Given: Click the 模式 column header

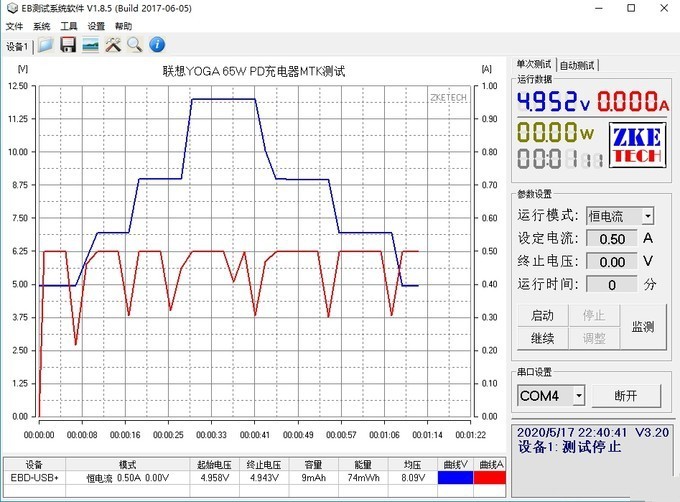Looking at the screenshot, I should pyautogui.click(x=128, y=465).
